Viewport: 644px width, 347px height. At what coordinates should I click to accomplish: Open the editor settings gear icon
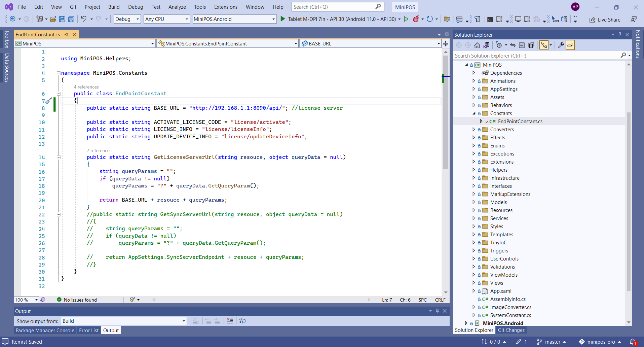(447, 34)
